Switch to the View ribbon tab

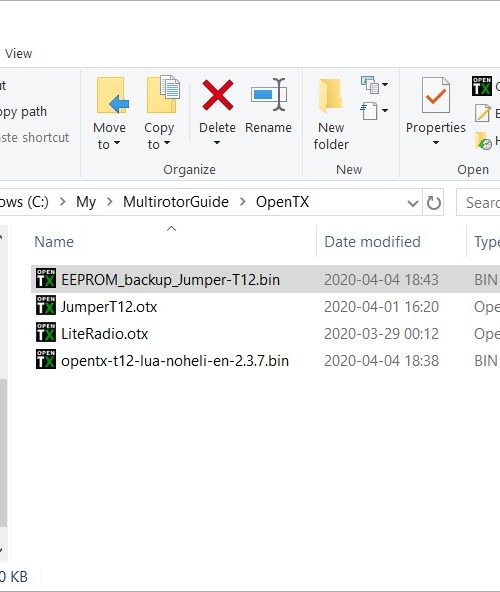tap(19, 54)
